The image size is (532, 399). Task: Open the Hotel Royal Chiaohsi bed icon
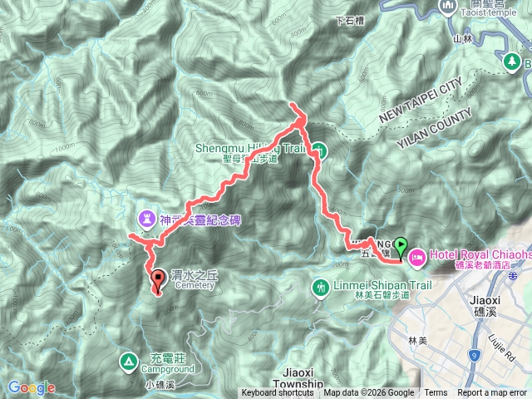[417, 259]
